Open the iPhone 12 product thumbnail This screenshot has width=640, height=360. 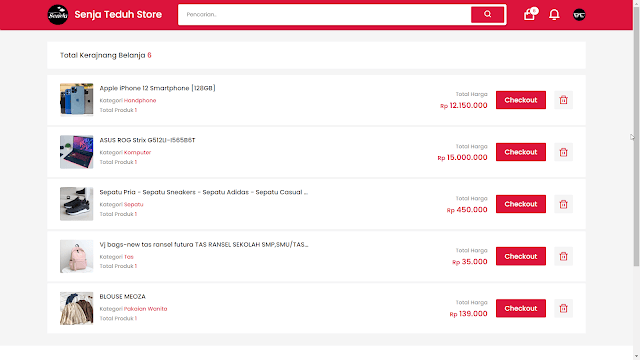pyautogui.click(x=76, y=100)
